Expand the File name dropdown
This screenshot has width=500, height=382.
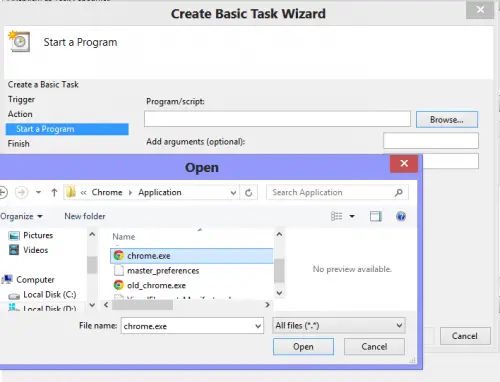[x=258, y=326]
